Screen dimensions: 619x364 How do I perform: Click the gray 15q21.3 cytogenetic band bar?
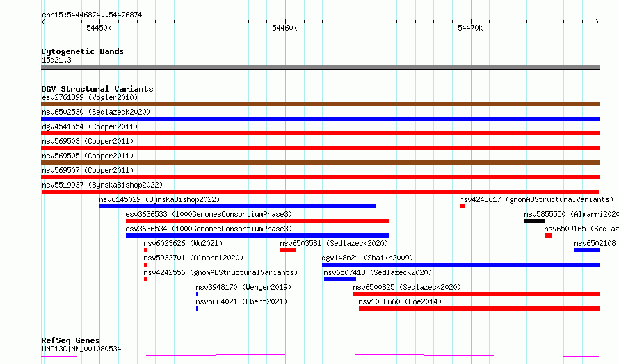tap(320, 67)
